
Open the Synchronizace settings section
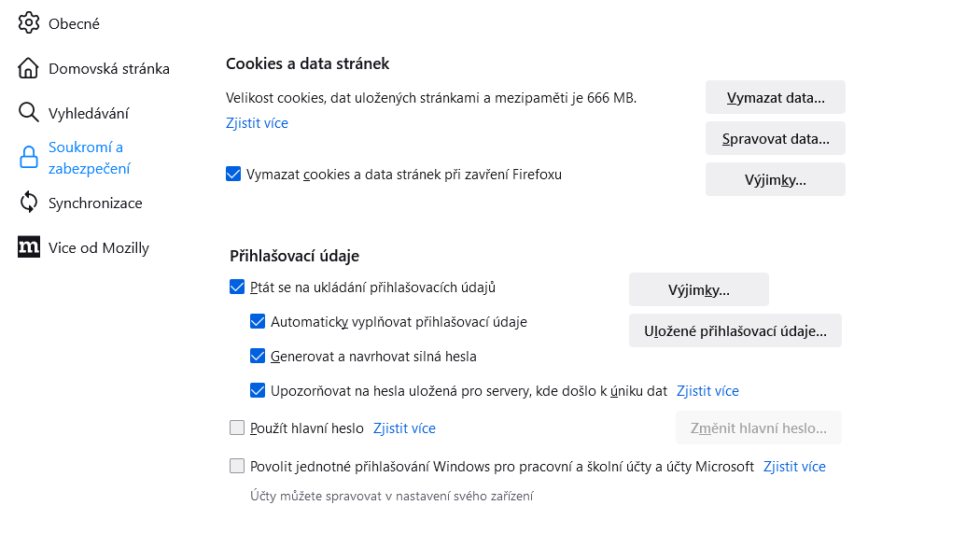tap(95, 203)
